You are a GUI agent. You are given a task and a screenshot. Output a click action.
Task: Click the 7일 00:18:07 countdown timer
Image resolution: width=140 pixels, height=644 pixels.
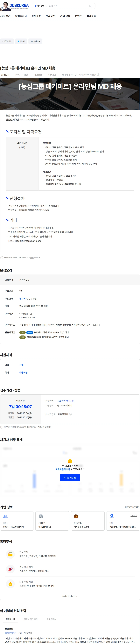[20, 407]
